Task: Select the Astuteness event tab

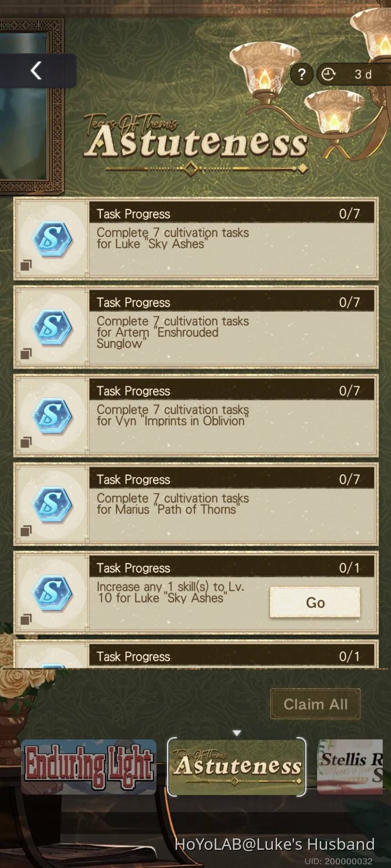Action: pos(237,767)
